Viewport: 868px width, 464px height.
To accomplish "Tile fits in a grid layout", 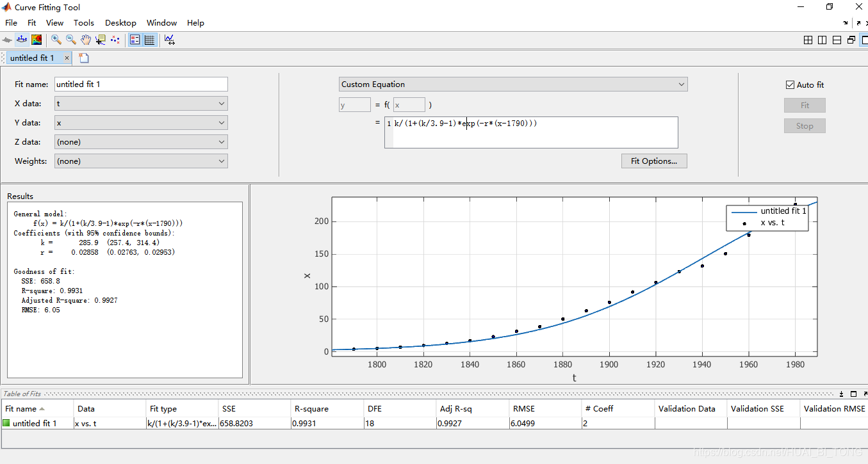I will tap(808, 40).
